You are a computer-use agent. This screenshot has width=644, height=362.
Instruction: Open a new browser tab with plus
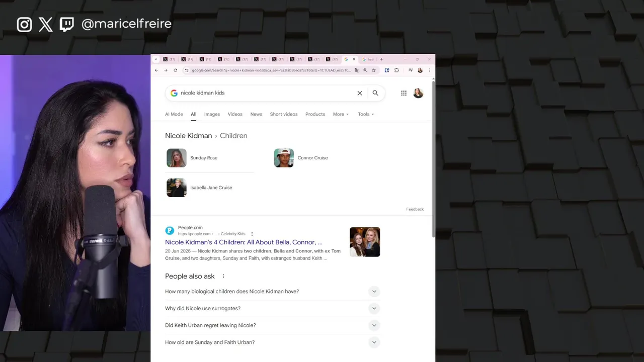[x=381, y=59]
